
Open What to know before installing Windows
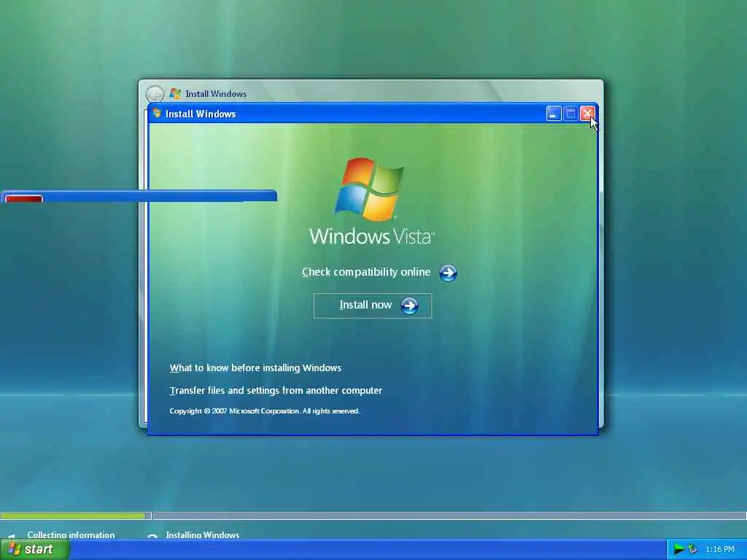point(255,368)
